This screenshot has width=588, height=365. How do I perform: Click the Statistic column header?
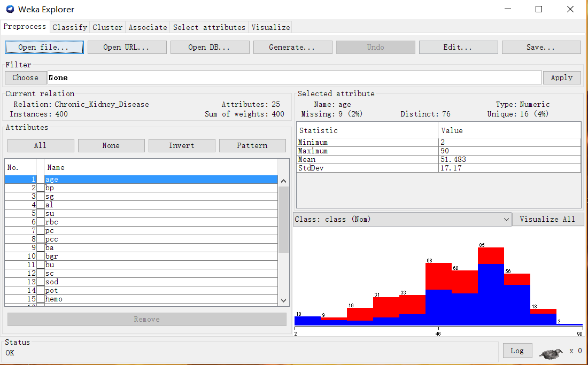[368, 130]
